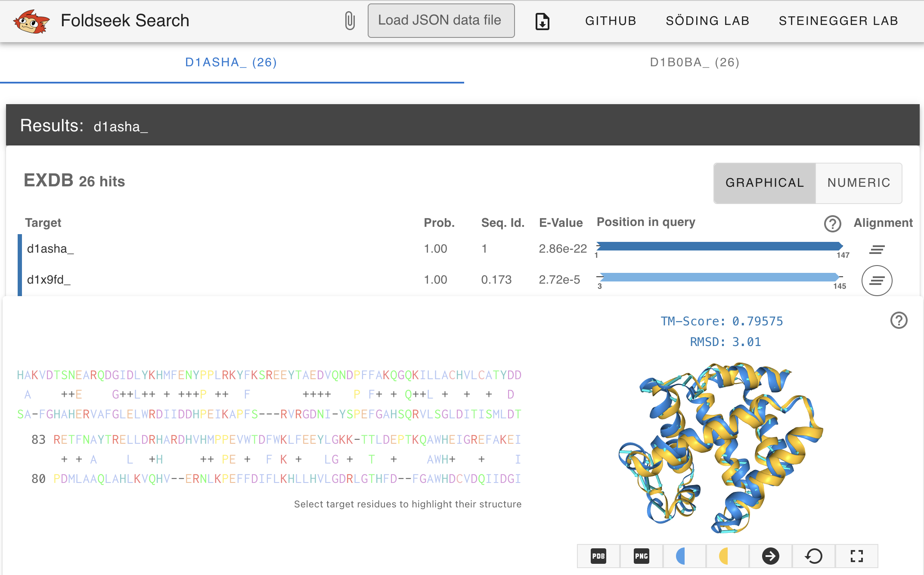Viewport: 924px width, 575px height.
Task: Click the arrow icon in structure toolbar
Action: [770, 556]
